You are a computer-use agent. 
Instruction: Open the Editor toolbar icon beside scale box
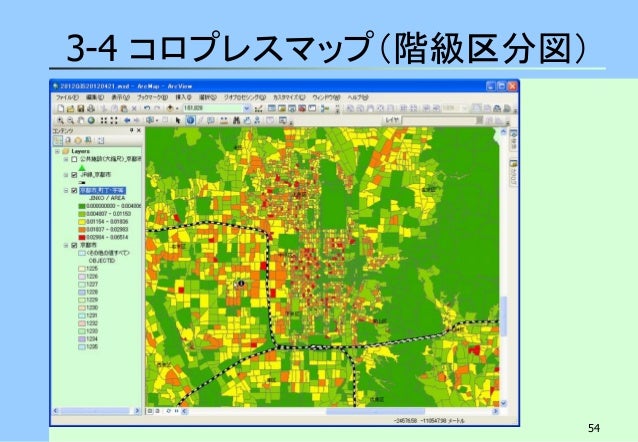coord(259,108)
